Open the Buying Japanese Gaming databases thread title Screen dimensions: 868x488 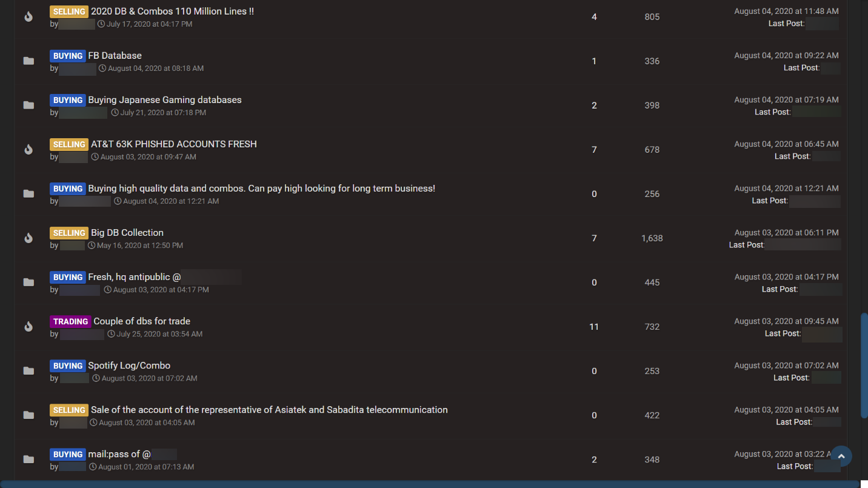coord(165,100)
